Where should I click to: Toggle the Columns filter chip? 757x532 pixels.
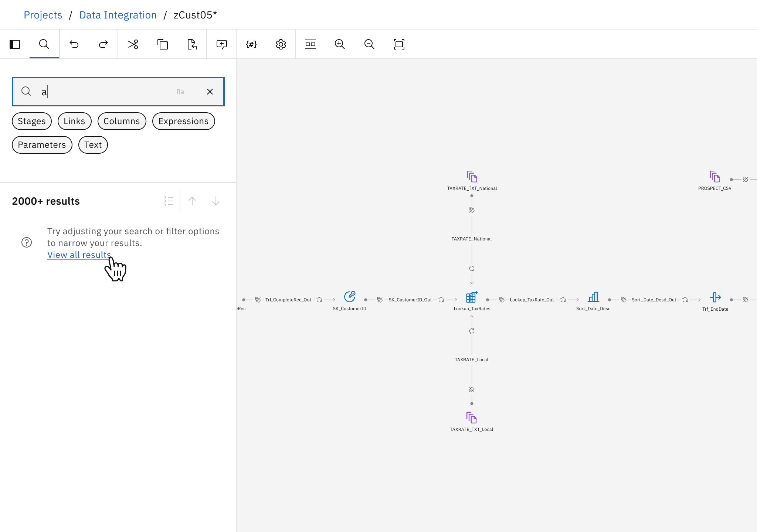tap(122, 121)
